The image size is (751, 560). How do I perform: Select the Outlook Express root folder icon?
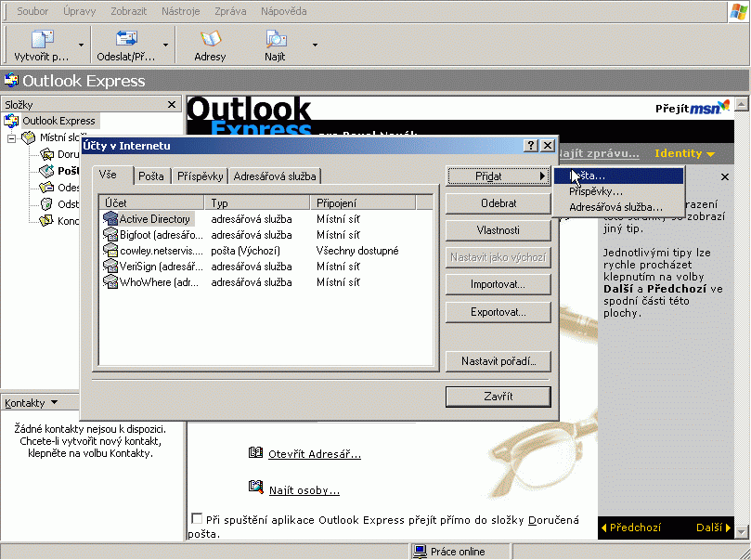tap(11, 121)
